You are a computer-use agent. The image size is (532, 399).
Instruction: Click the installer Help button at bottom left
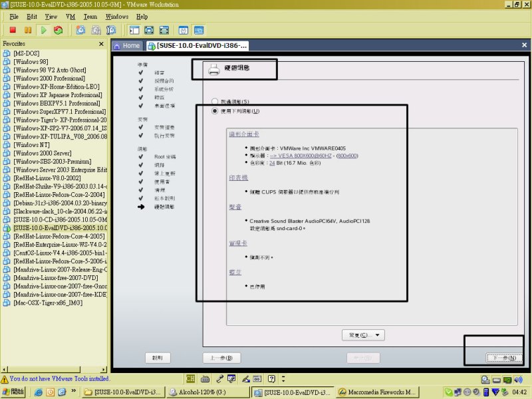158,358
